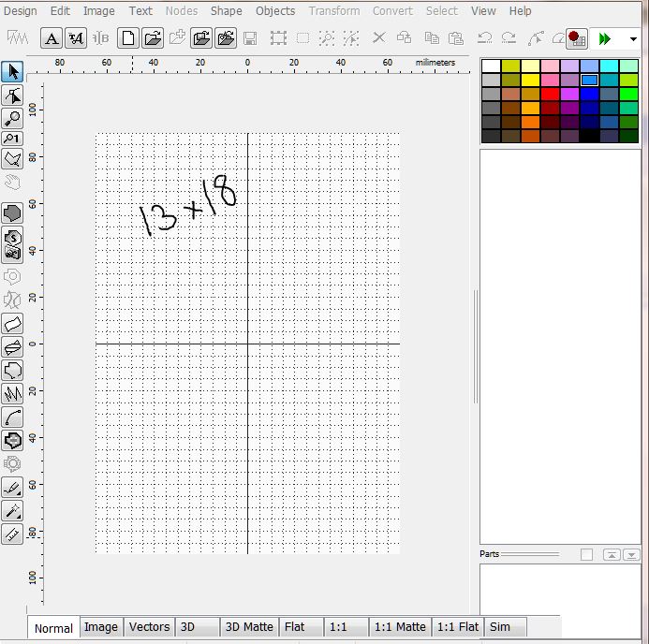Screen dimensions: 649x644
Task: Click the dark fill shape tool
Action: coord(12,212)
